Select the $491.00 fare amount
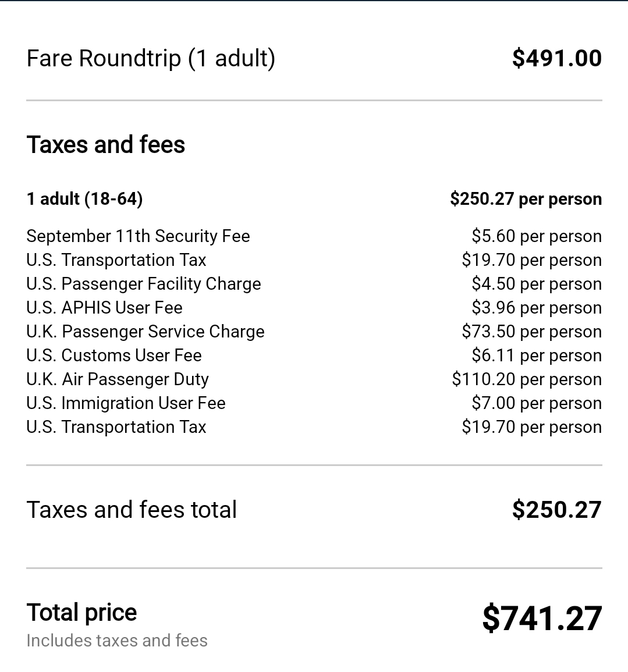628x672 pixels. click(557, 58)
